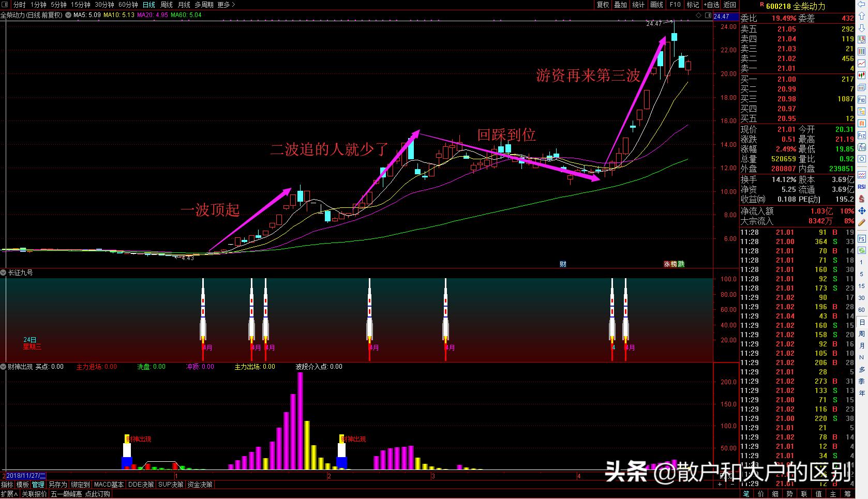Click the down arrow icon in right toolbar
868x499 pixels.
pos(862,28)
